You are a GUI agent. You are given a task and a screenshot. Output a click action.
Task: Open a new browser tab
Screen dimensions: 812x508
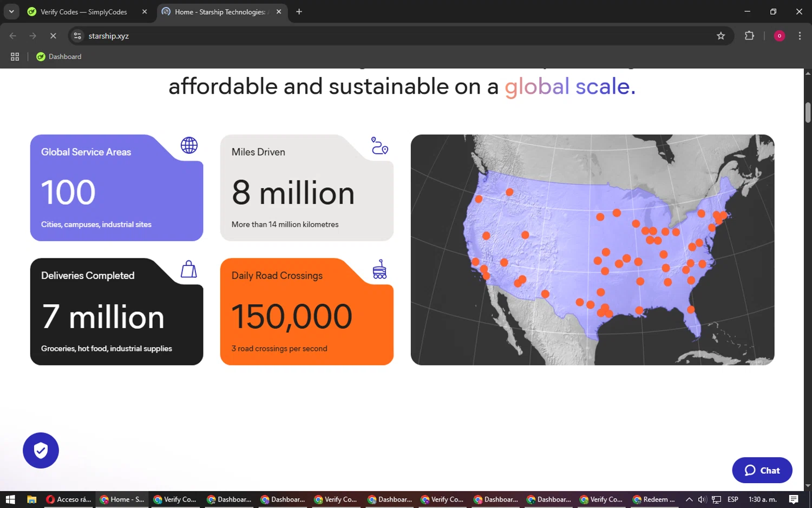tap(299, 12)
